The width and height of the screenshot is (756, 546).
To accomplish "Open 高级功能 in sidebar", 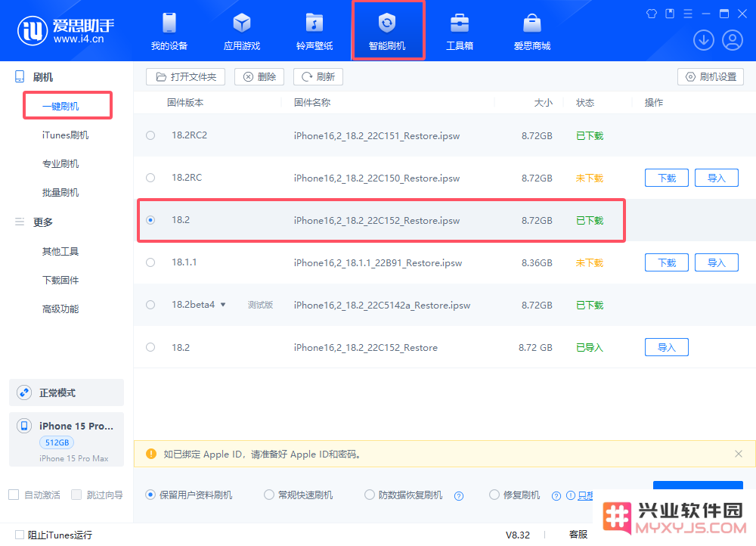I will point(60,309).
